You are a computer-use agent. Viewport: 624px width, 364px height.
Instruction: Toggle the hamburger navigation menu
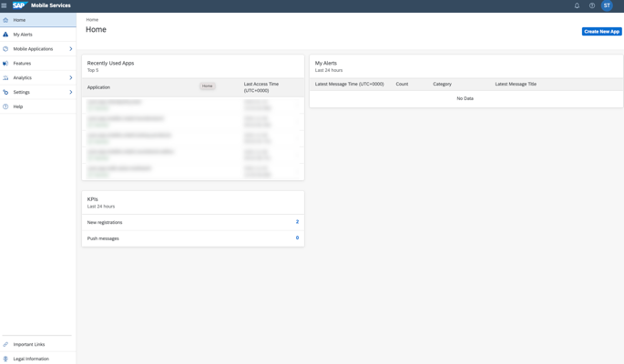4,5
